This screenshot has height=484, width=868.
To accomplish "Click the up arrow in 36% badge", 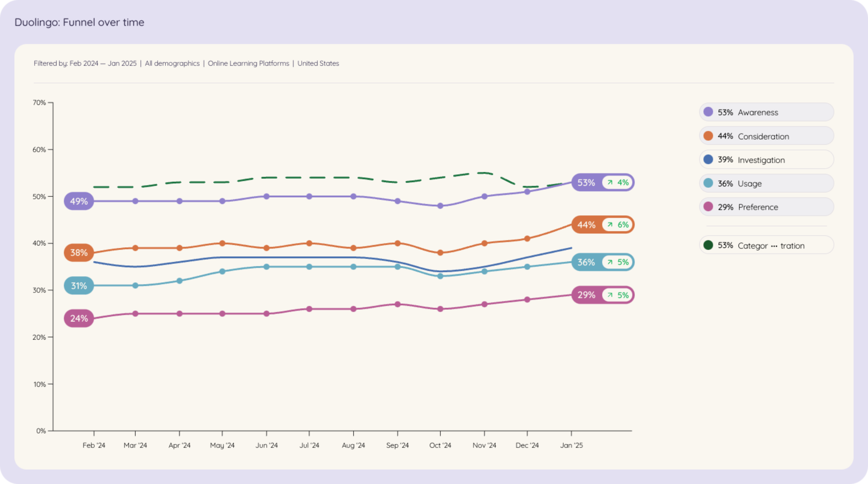I will (x=610, y=262).
